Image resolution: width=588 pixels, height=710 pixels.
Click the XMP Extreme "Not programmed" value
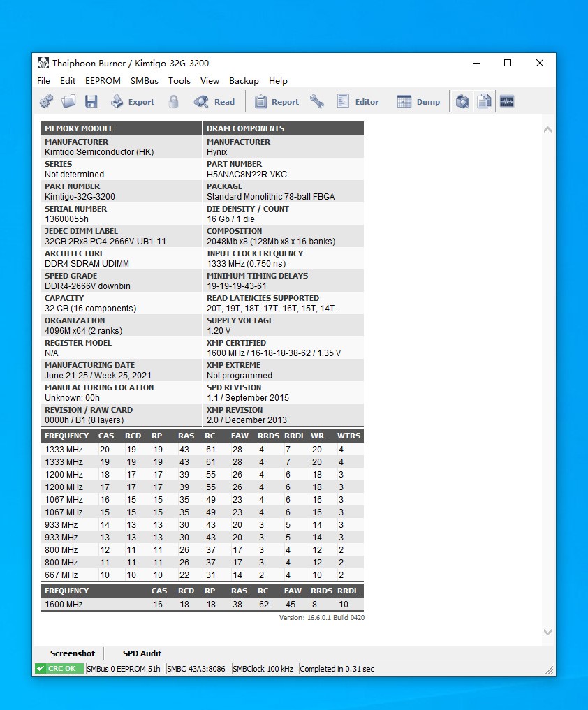[240, 376]
